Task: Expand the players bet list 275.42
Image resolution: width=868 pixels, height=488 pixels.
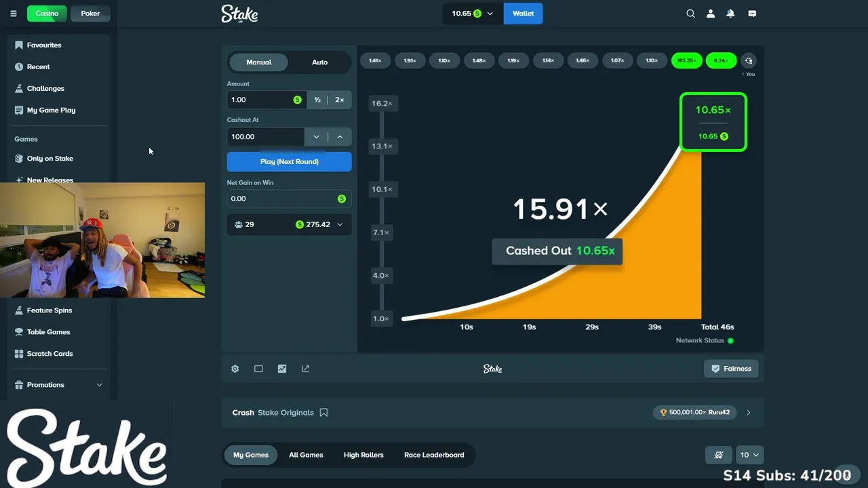Action: [x=340, y=224]
